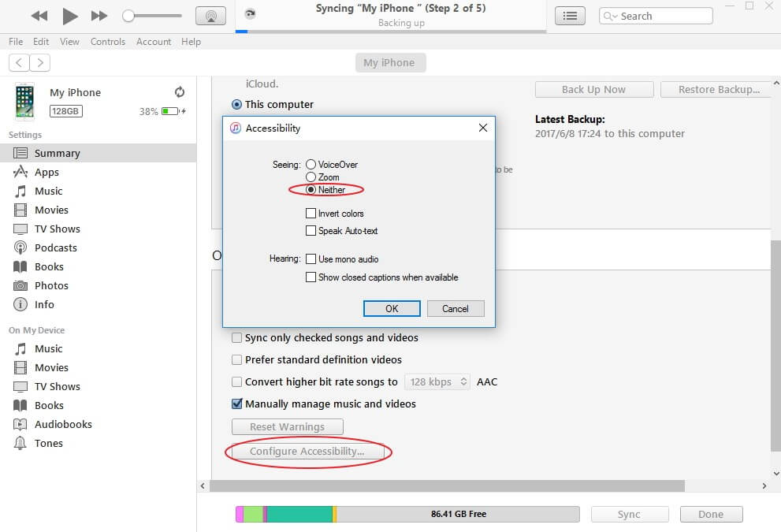This screenshot has width=781, height=532.
Task: Click iTunes icon in Accessibility dialog title
Action: pos(236,128)
